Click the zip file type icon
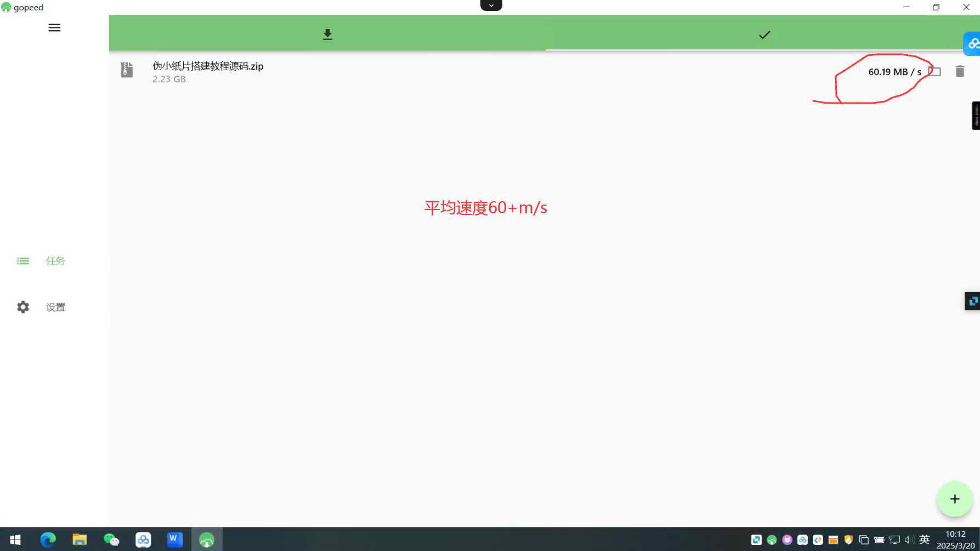The height and width of the screenshot is (551, 980). (x=127, y=70)
